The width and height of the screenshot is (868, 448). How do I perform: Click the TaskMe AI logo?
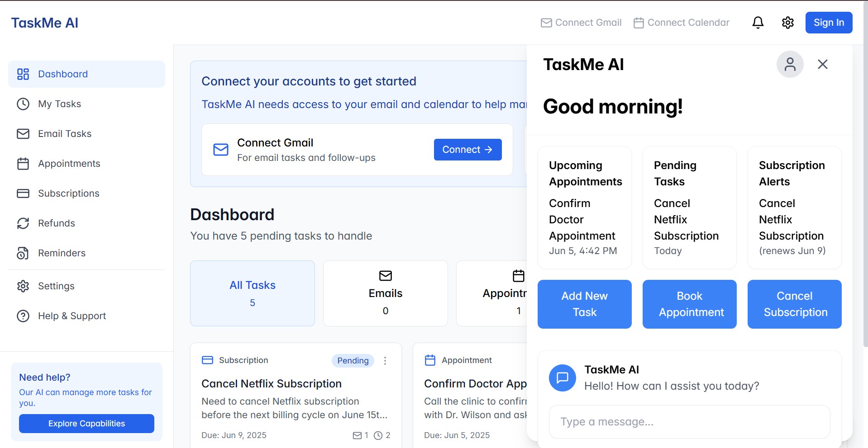45,23
